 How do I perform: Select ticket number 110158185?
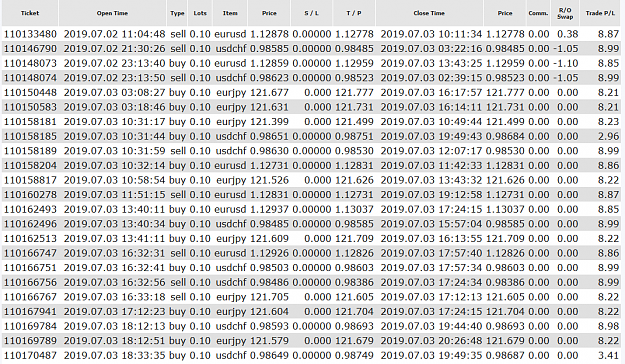click(x=30, y=136)
